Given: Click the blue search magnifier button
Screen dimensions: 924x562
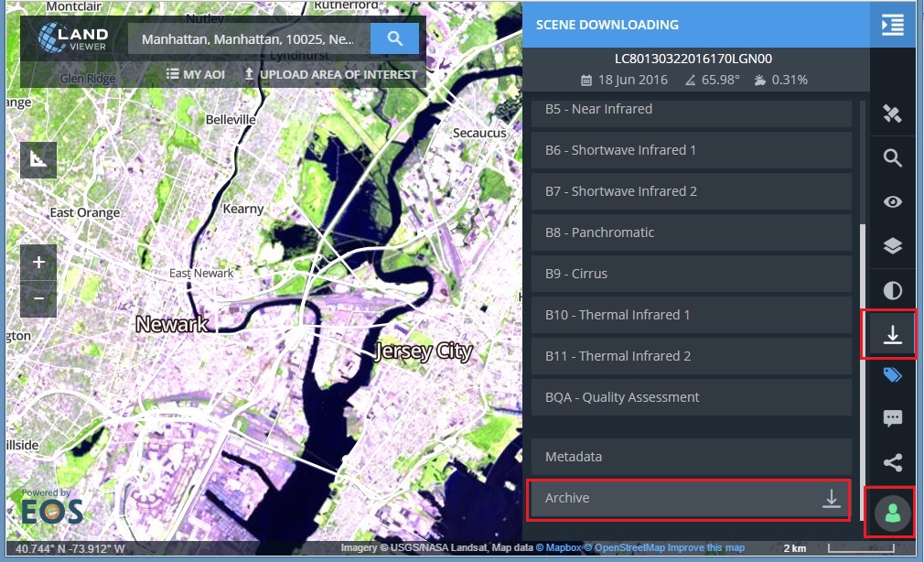Looking at the screenshot, I should click(x=395, y=39).
